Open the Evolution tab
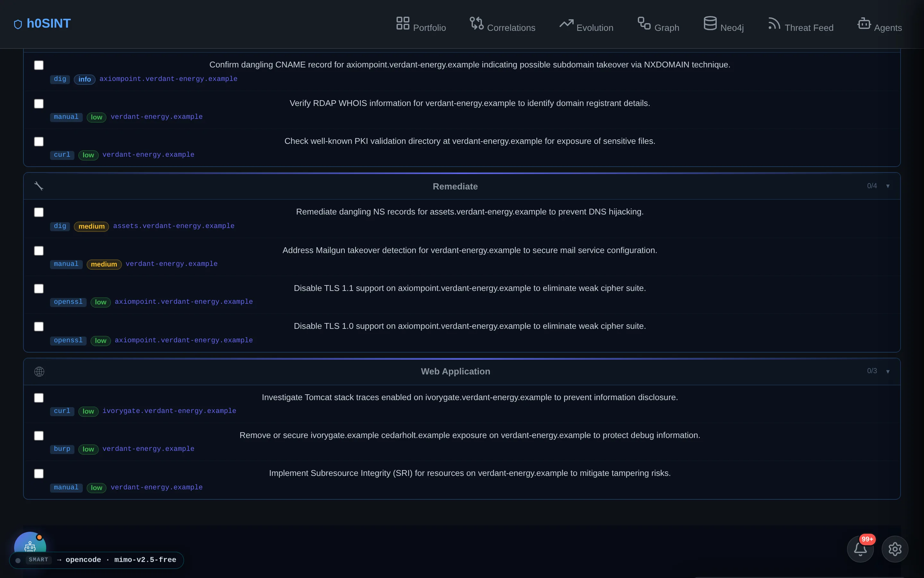This screenshot has width=924, height=578. (x=586, y=24)
